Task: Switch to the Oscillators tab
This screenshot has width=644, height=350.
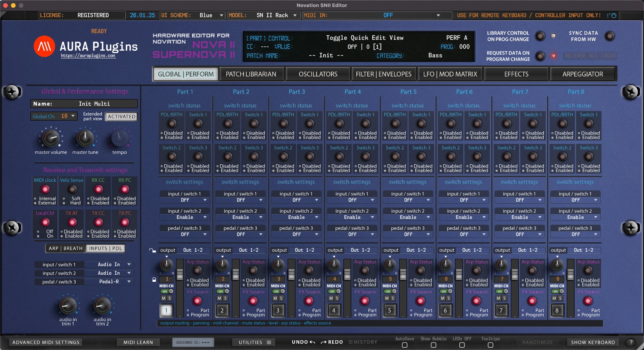Action: 318,74
